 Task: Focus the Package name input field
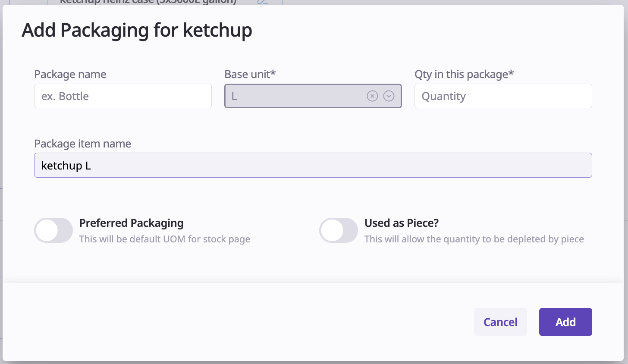(123, 96)
